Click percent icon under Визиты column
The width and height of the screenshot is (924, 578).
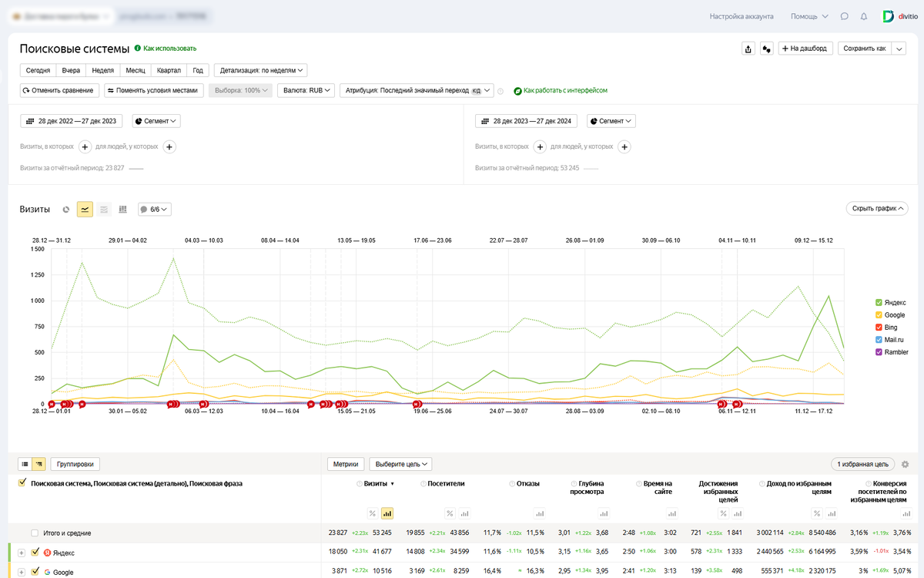373,513
